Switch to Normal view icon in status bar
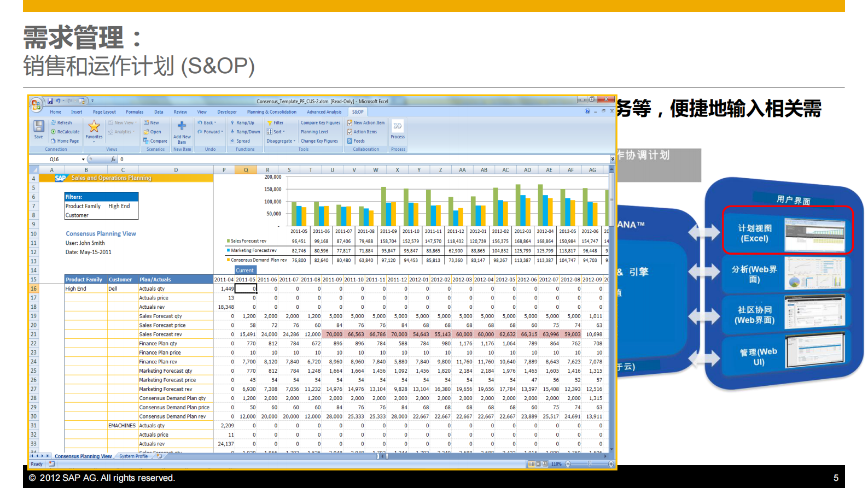This screenshot has width=868, height=488. coord(531,464)
